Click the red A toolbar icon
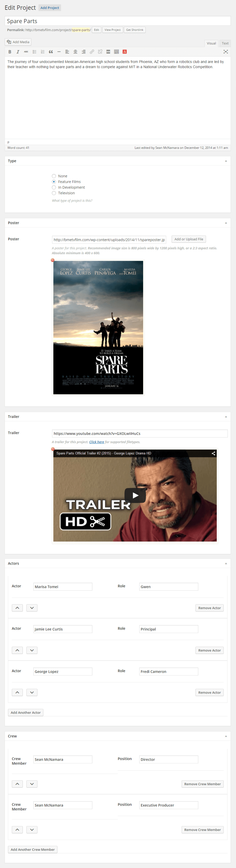 tap(125, 52)
